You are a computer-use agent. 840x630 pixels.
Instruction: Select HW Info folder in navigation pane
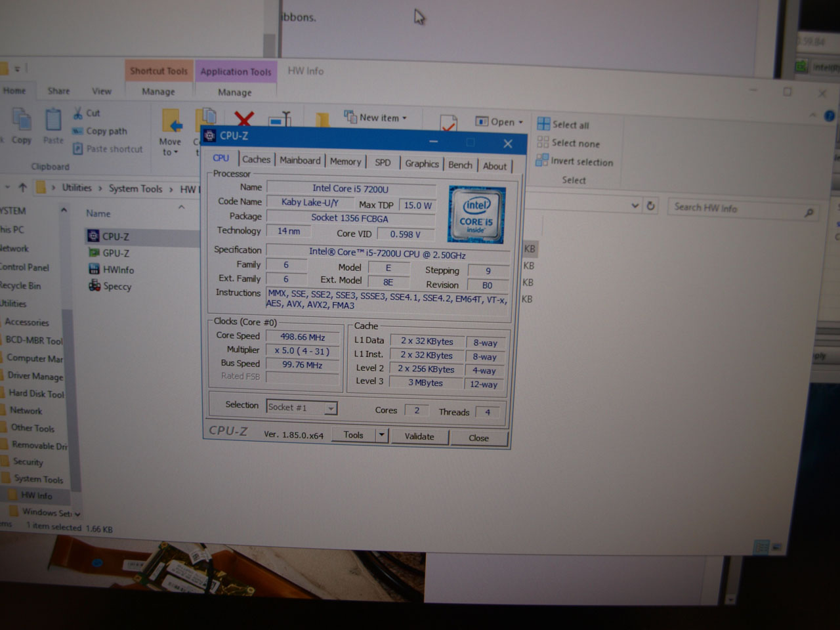click(x=36, y=496)
